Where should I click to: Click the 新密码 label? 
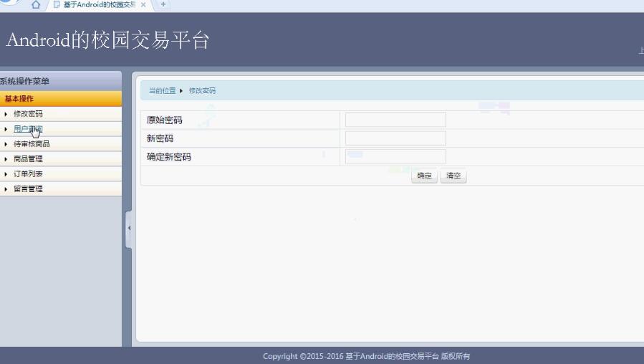point(160,138)
